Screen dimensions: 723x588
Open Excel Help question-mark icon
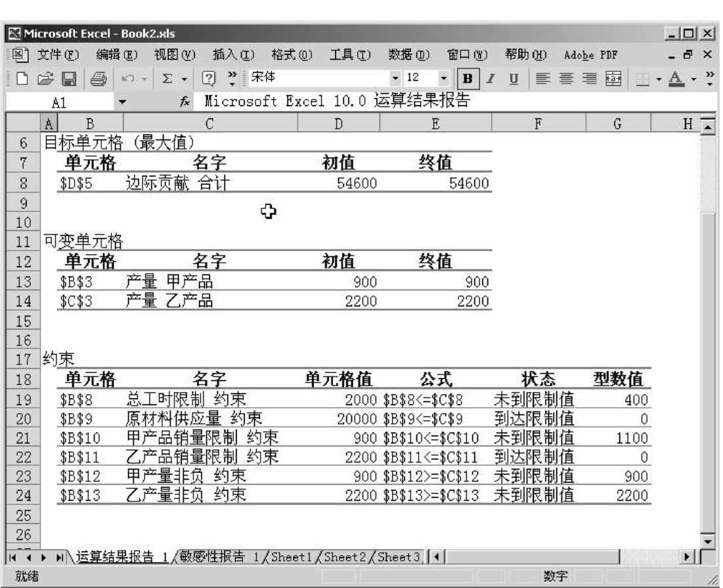(208, 79)
